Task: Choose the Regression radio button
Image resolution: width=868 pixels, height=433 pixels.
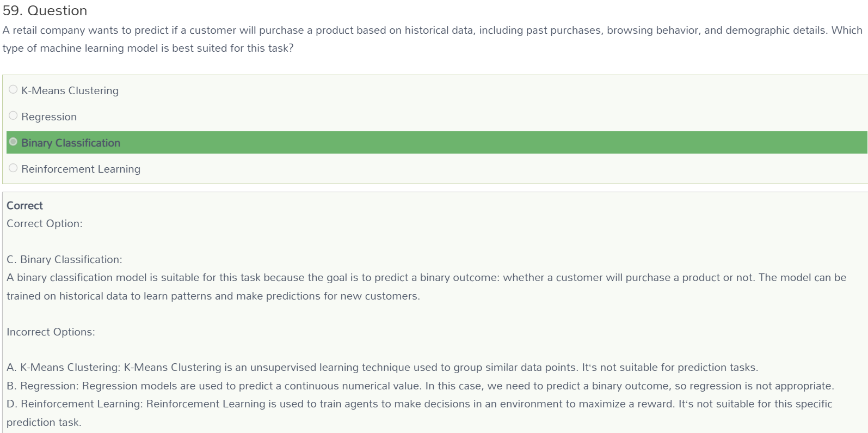Action: click(x=13, y=115)
